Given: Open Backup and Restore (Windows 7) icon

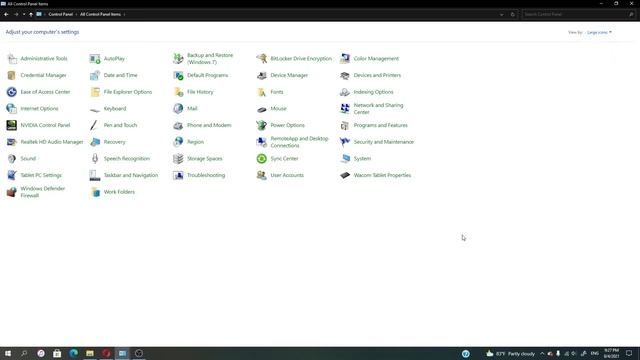Looking at the screenshot, I should [178, 59].
